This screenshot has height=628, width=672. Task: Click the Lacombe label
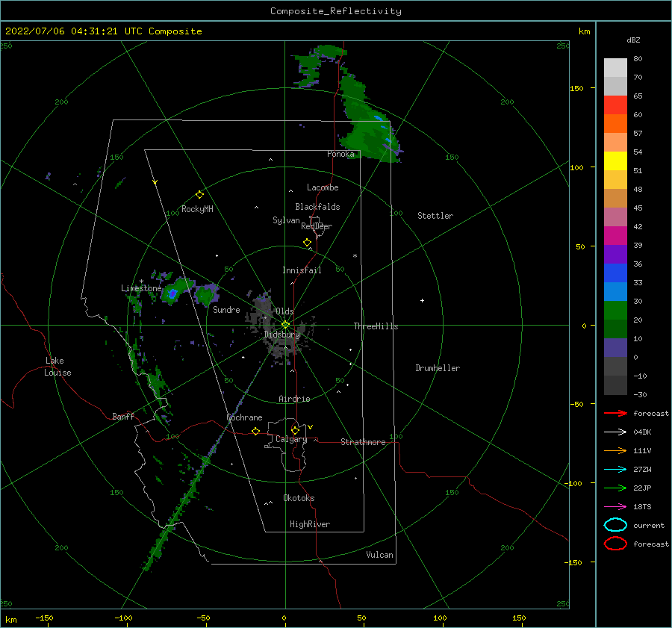coord(323,187)
